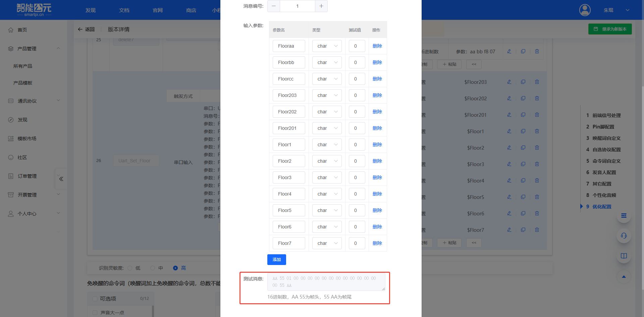Increase 消息编号 with the plus stepper
644x317 pixels.
(x=321, y=6)
